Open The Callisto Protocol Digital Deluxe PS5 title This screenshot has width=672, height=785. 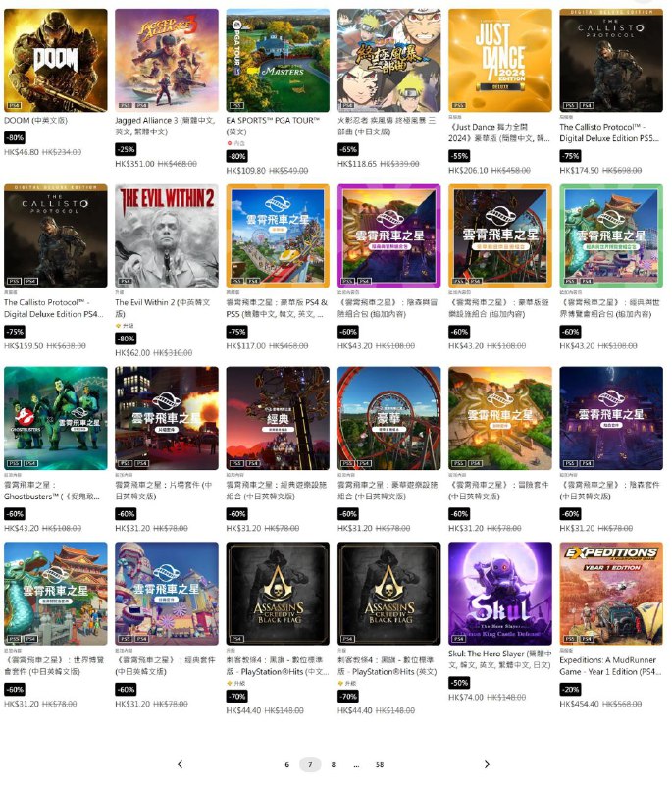[x=609, y=132]
